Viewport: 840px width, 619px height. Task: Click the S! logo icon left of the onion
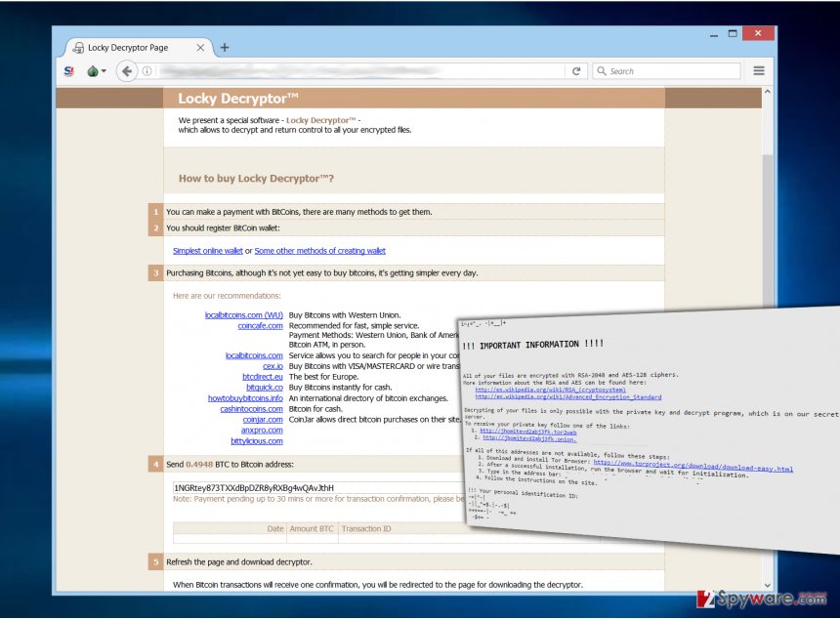(69, 70)
